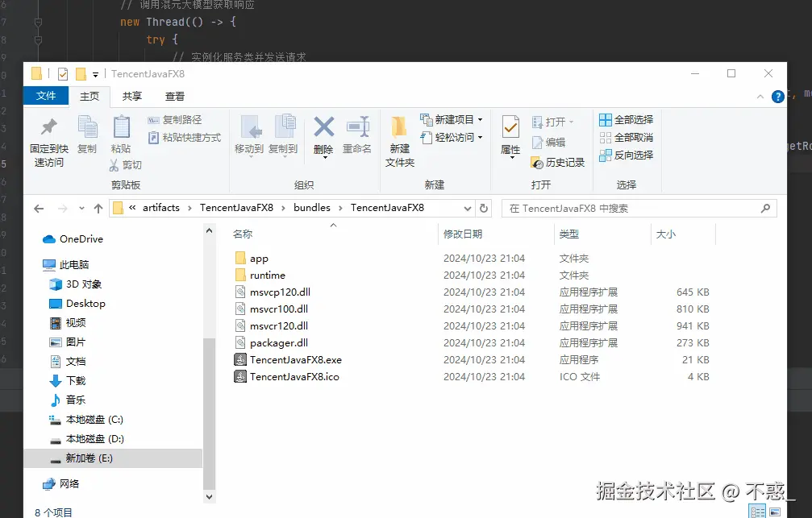Click the 重命名 rename icon

[357, 126]
